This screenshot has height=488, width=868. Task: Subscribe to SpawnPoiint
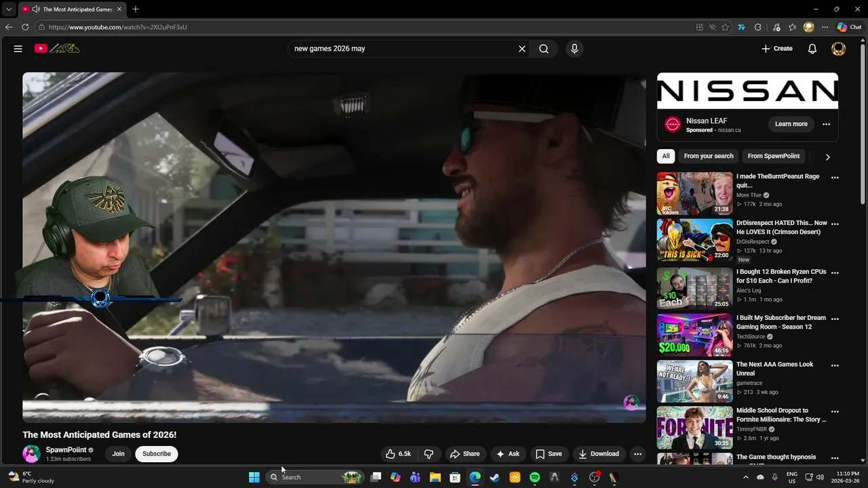157,454
